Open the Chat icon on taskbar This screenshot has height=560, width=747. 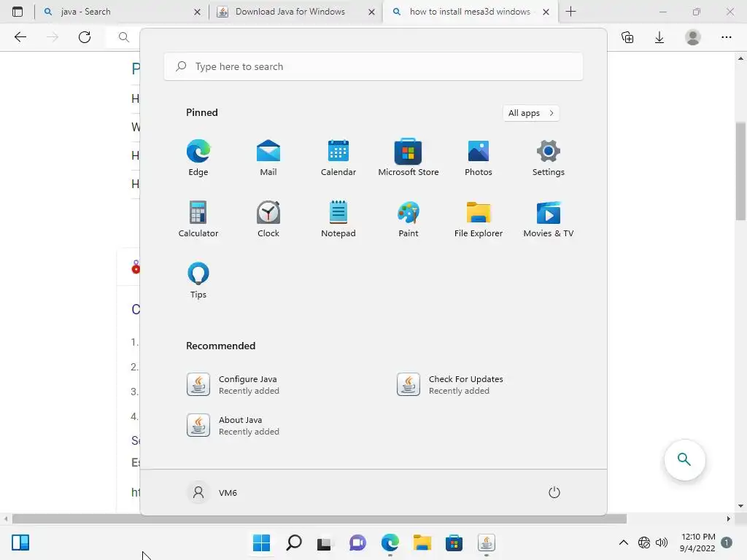[x=357, y=542]
